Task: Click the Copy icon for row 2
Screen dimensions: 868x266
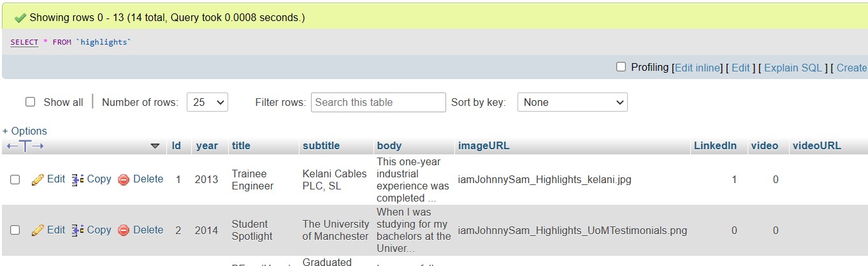Action: tap(78, 230)
